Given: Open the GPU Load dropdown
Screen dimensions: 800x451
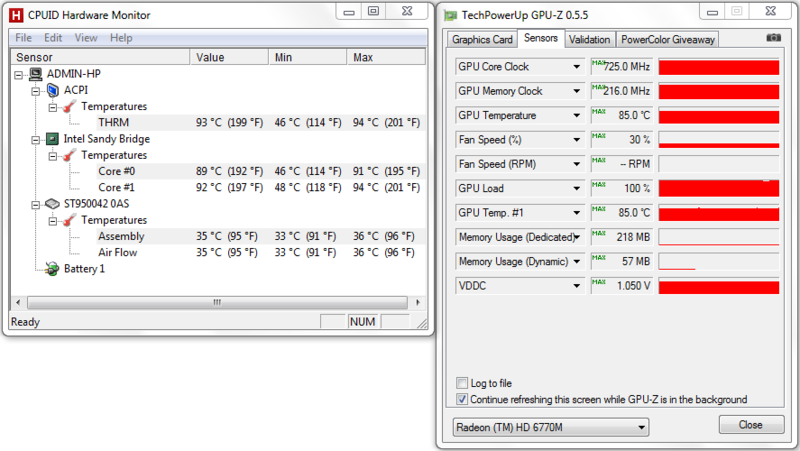Looking at the screenshot, I should [576, 189].
